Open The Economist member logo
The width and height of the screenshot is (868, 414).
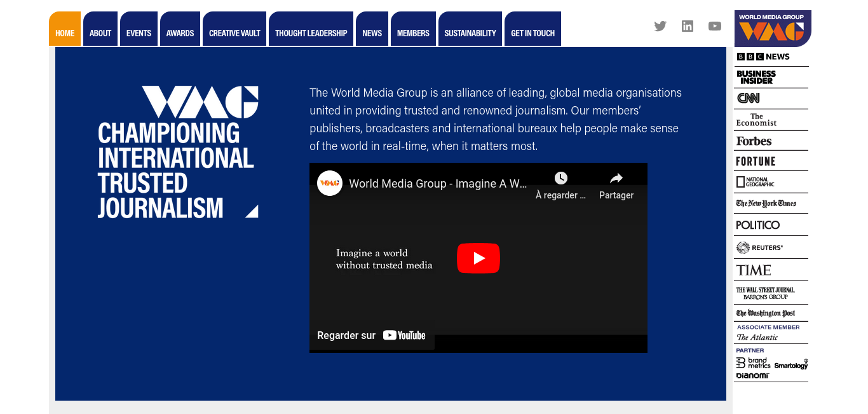click(756, 120)
